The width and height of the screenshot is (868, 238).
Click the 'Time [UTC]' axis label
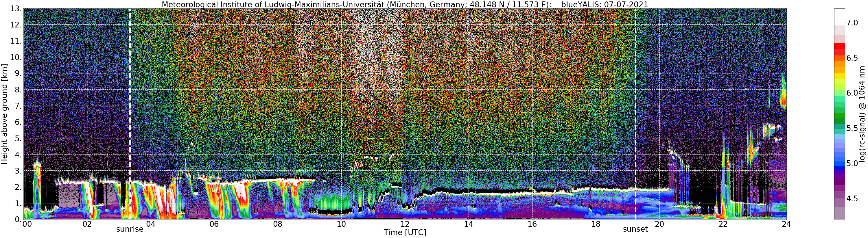(x=405, y=233)
